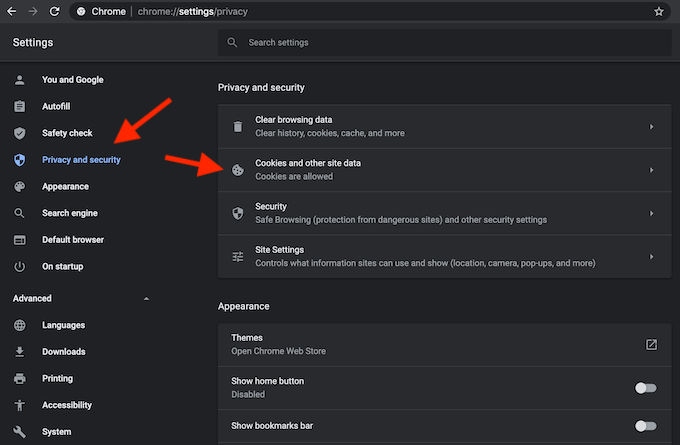Open Chrome Web Store via Themes external-link icon
This screenshot has width=680, height=445.
tap(651, 345)
